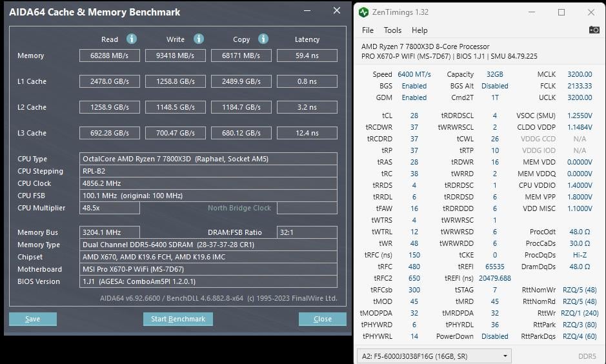Click the RttParkDqs value RZQ/4 (60)
The width and height of the screenshot is (606, 364).
[x=580, y=336]
